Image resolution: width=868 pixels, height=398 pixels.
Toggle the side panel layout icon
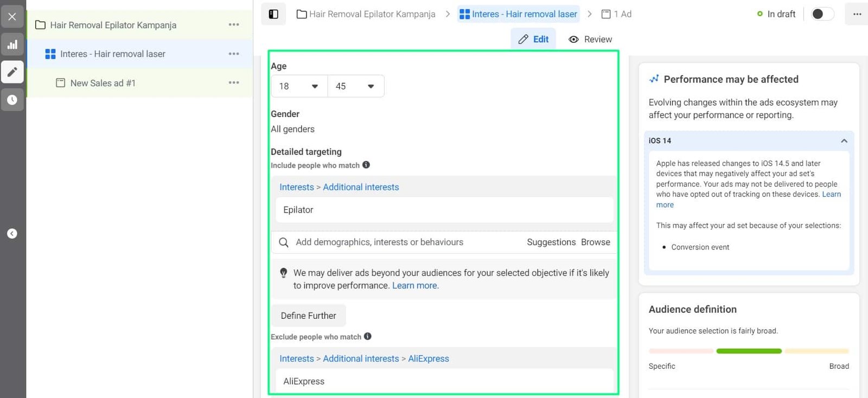(x=273, y=14)
